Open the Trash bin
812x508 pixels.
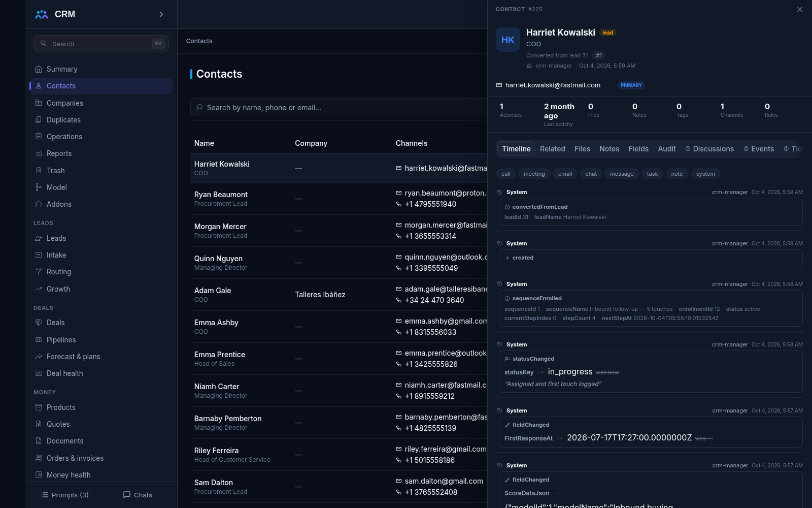point(101,171)
